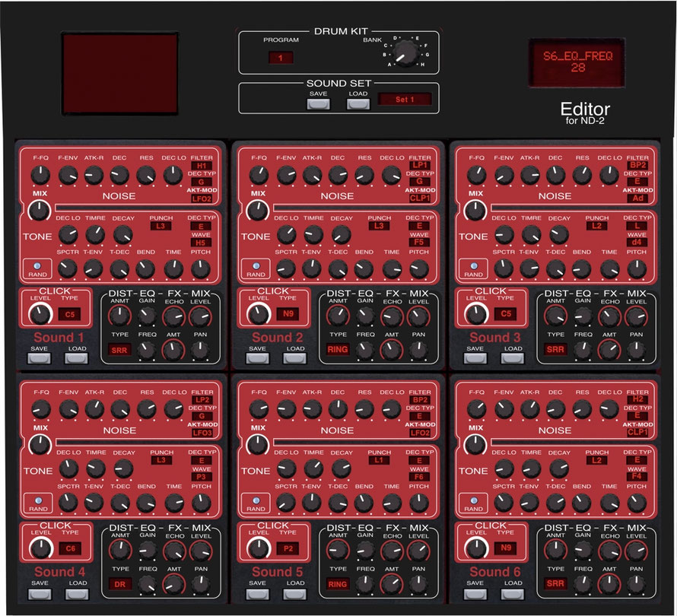677x616 pixels.
Task: Click Sound 2 EQ FREQ knob
Action: [365, 351]
